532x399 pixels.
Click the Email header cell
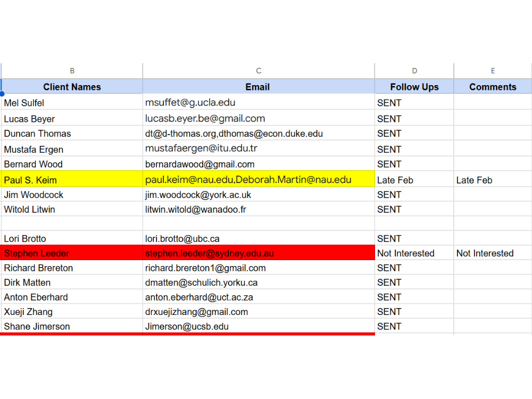coord(259,87)
